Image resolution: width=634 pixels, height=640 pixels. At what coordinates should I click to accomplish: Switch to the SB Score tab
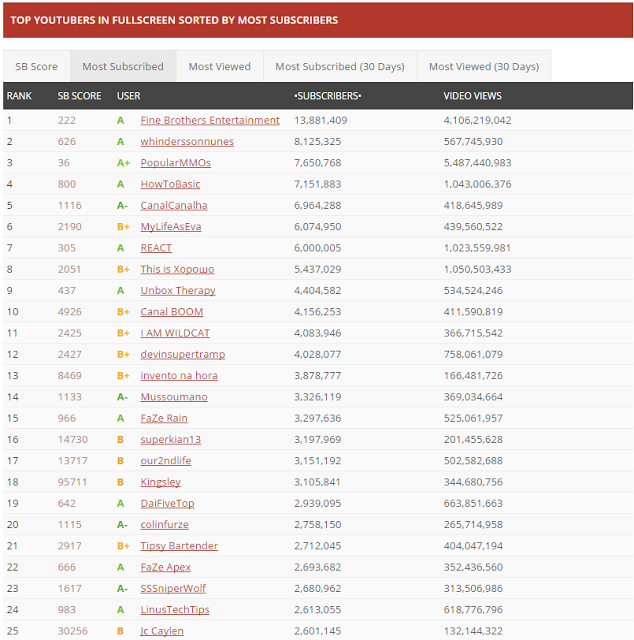point(37,66)
